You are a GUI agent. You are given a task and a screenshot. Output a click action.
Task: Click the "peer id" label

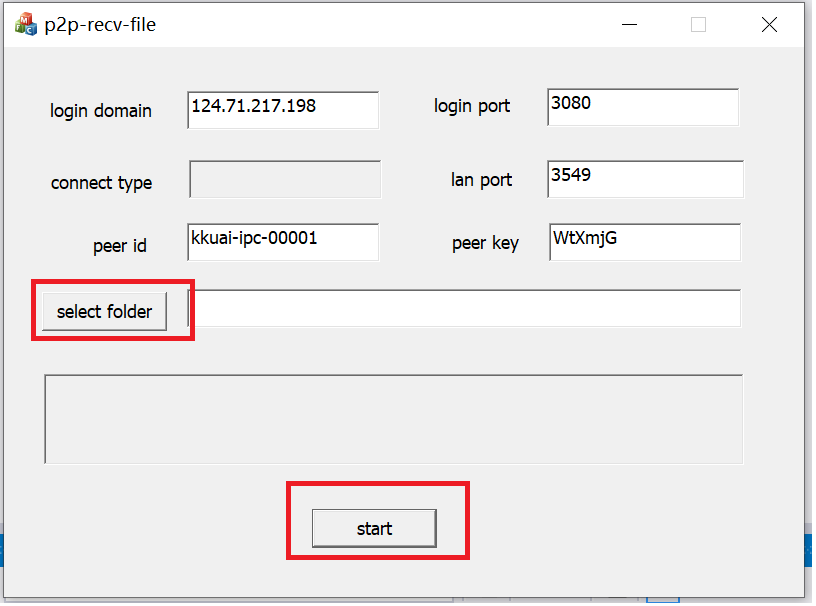click(120, 246)
